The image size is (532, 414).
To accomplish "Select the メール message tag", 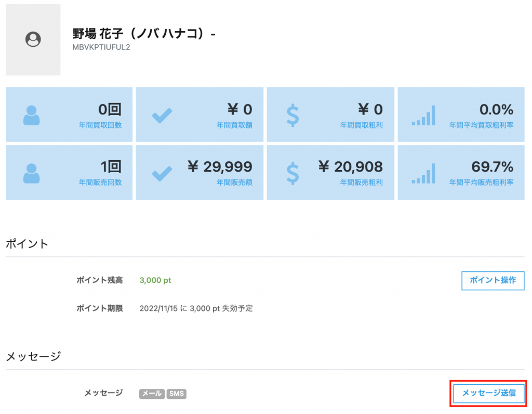I will tap(152, 394).
